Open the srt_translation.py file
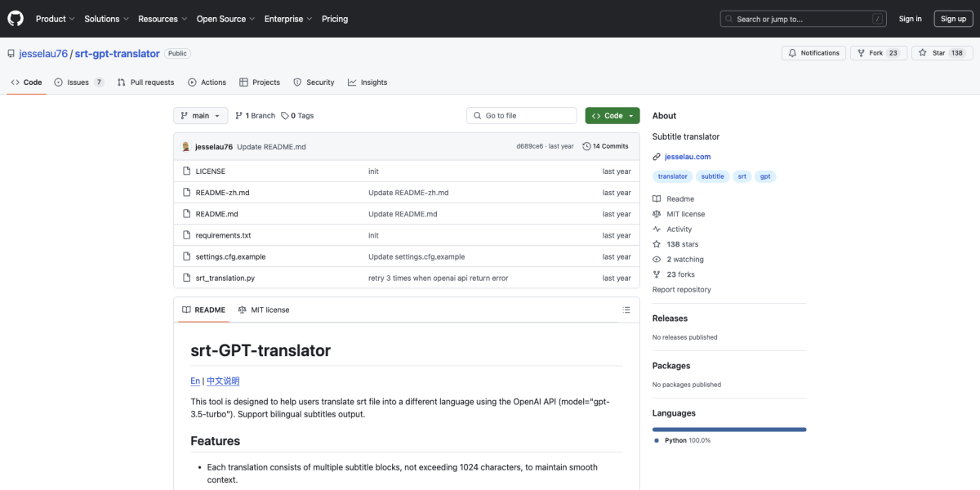Image resolution: width=980 pixels, height=490 pixels. click(x=225, y=278)
